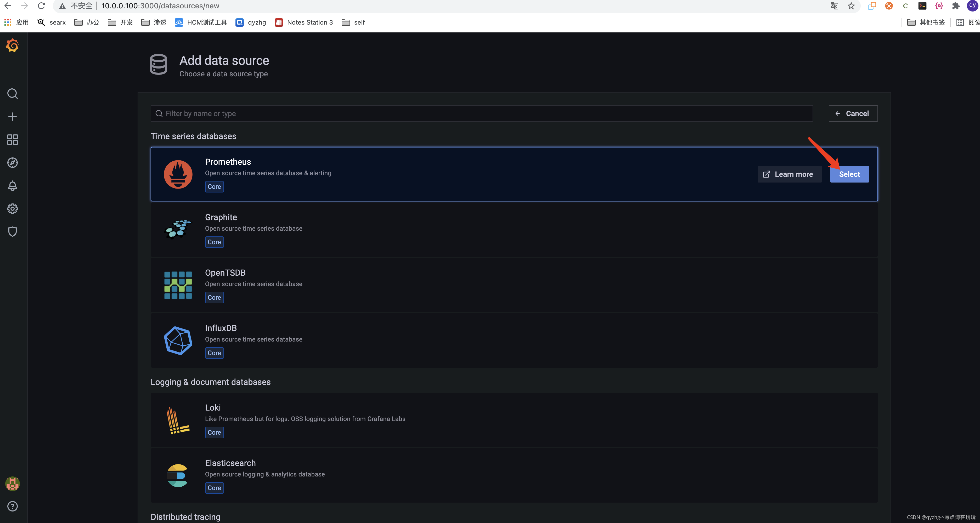This screenshot has width=980, height=523.
Task: Click the Loki Core tag badge
Action: [214, 432]
